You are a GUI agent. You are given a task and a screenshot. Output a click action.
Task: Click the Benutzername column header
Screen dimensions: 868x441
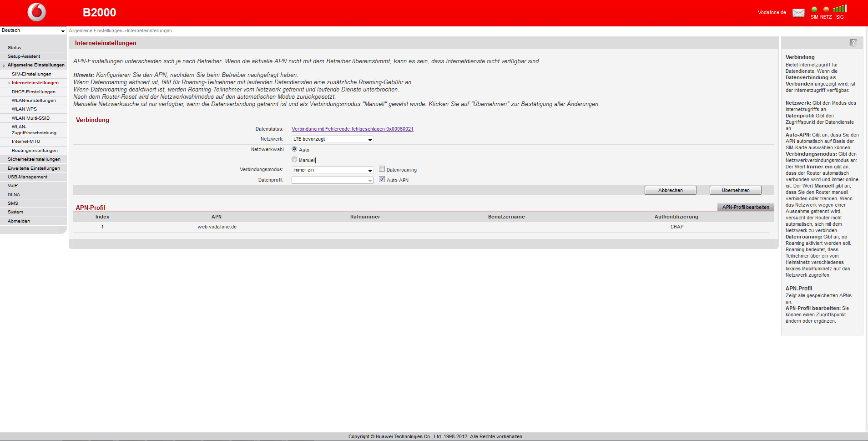tap(506, 217)
